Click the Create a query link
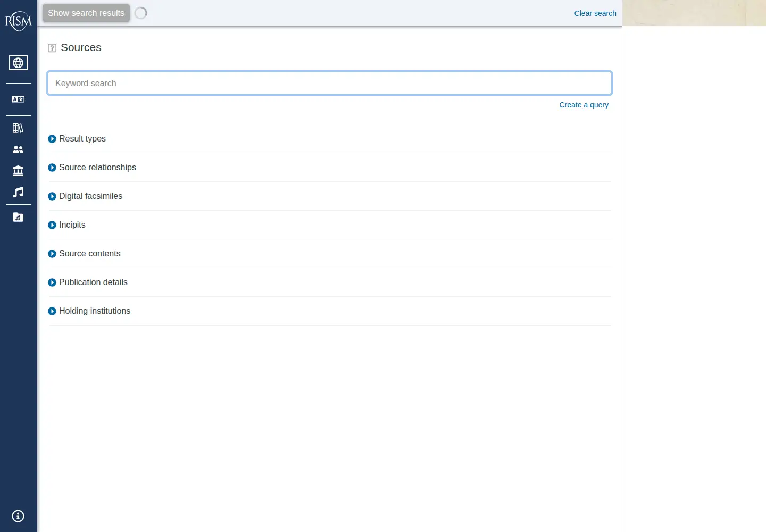The width and height of the screenshot is (766, 532). 584,105
